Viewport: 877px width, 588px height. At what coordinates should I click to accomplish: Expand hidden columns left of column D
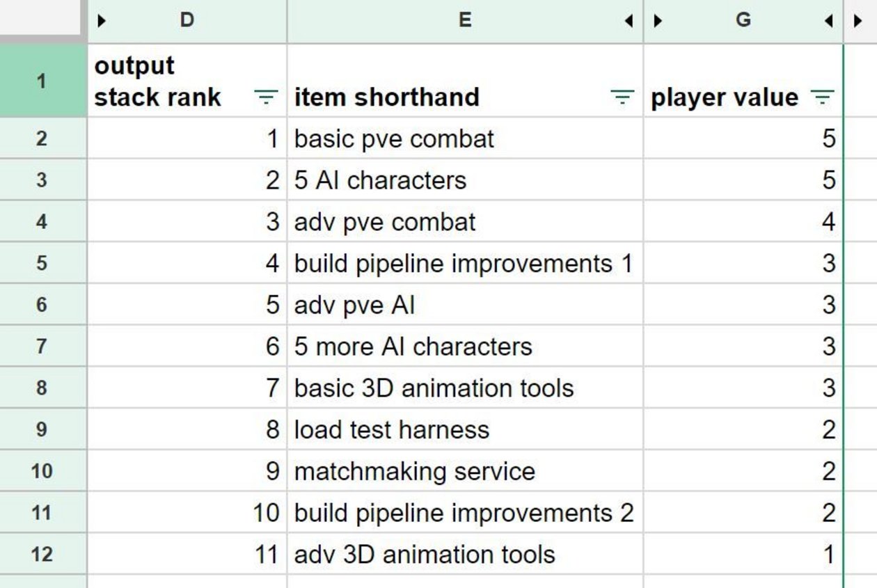point(101,21)
